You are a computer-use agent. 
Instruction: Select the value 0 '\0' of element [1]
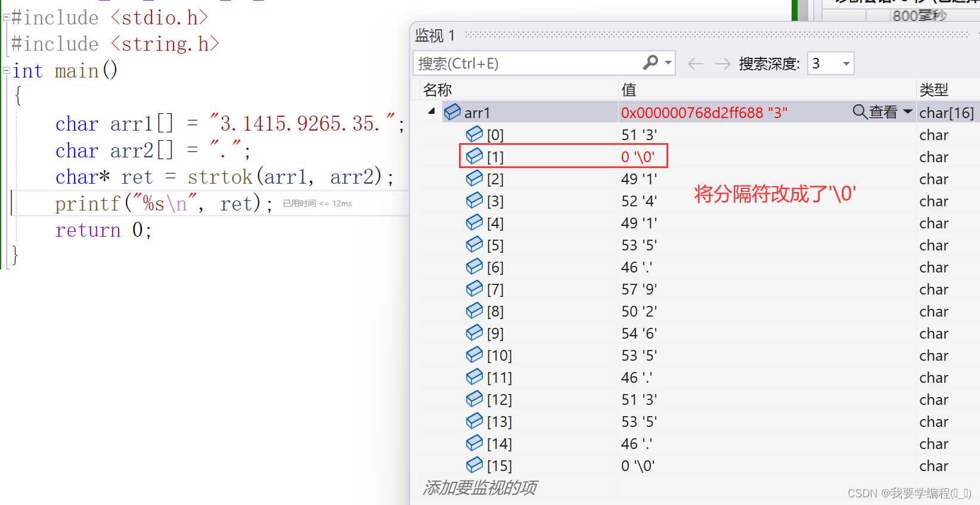click(638, 157)
